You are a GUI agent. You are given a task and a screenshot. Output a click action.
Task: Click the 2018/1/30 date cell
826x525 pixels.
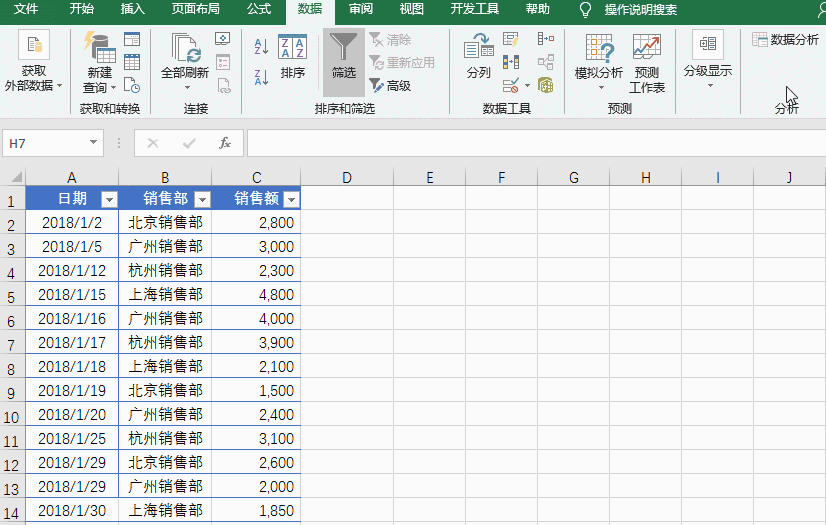(72, 510)
